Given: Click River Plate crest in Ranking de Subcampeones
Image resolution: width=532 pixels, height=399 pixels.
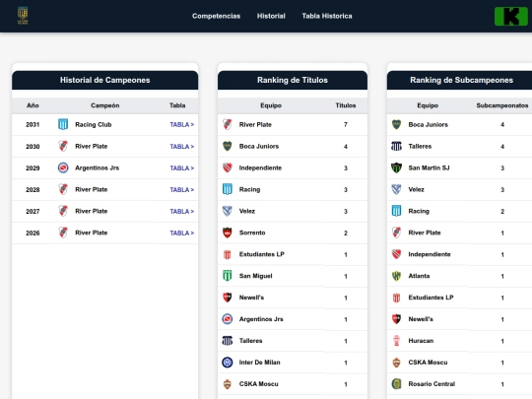Looking at the screenshot, I should [x=397, y=233].
